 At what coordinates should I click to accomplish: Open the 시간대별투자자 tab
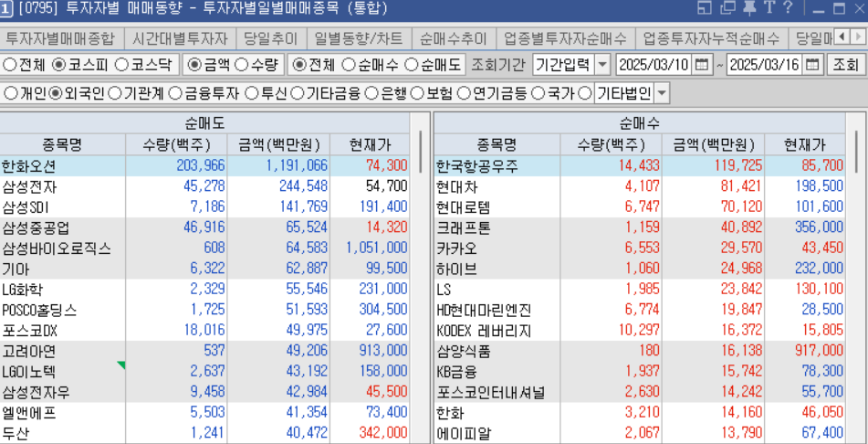181,38
